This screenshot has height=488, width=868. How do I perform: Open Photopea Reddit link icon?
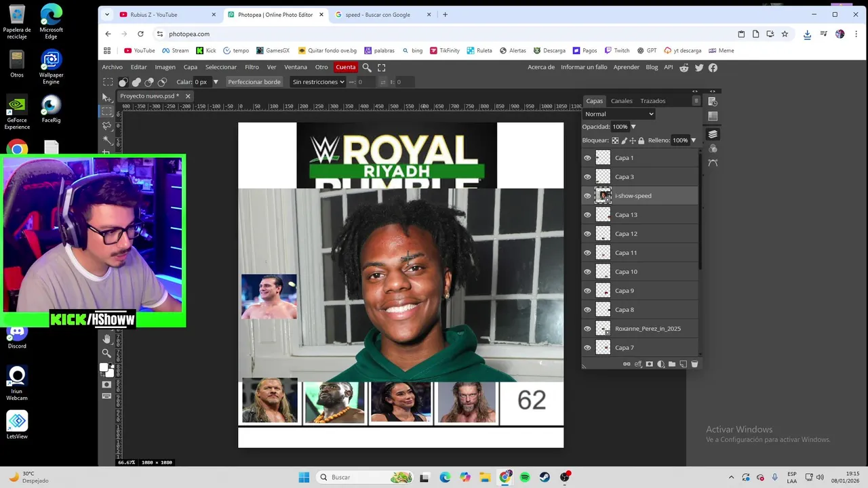click(x=684, y=67)
